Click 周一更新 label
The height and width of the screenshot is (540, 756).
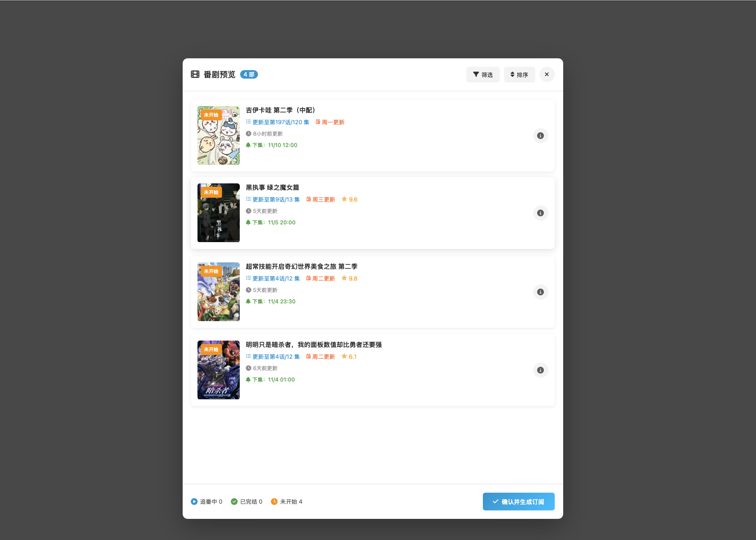pos(330,122)
